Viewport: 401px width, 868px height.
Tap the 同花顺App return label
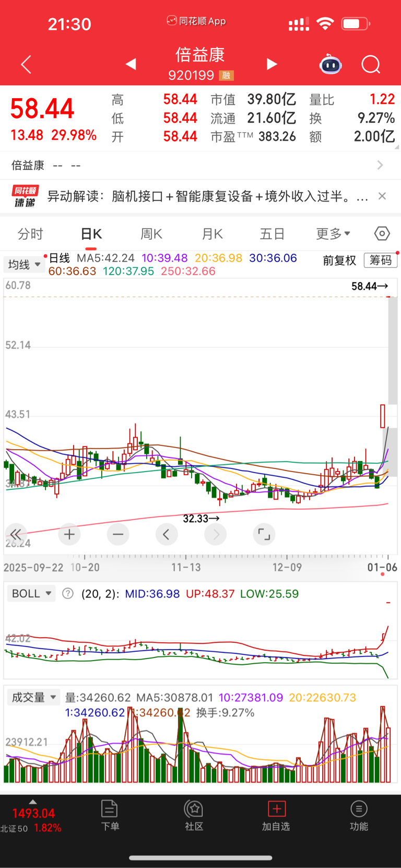(196, 21)
